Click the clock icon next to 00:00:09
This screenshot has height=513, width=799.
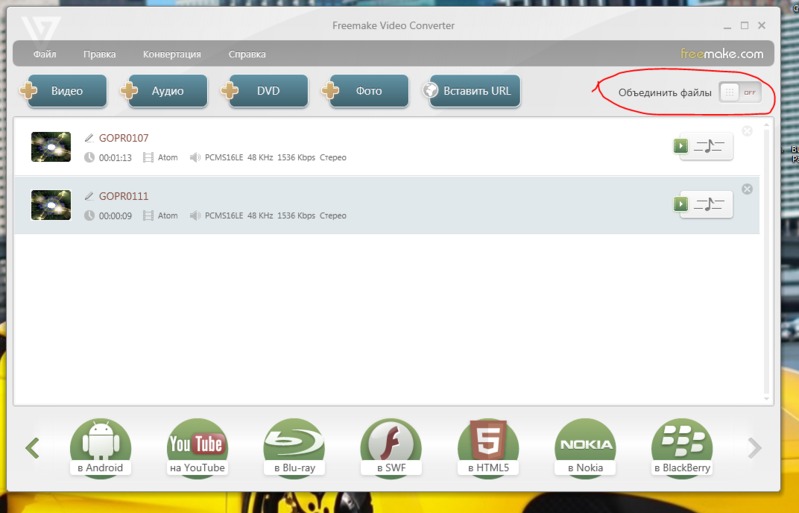tap(89, 215)
